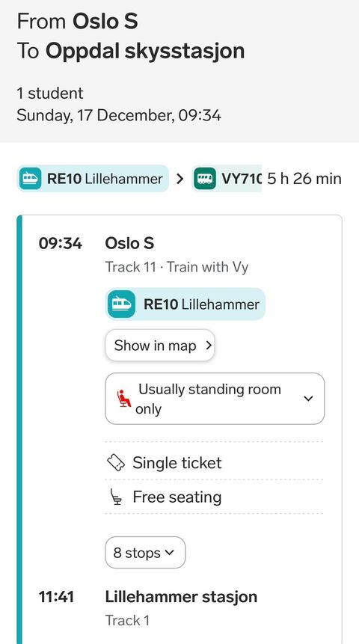359x644 pixels.
Task: Tap the green bus icon for VY710
Action: (205, 179)
